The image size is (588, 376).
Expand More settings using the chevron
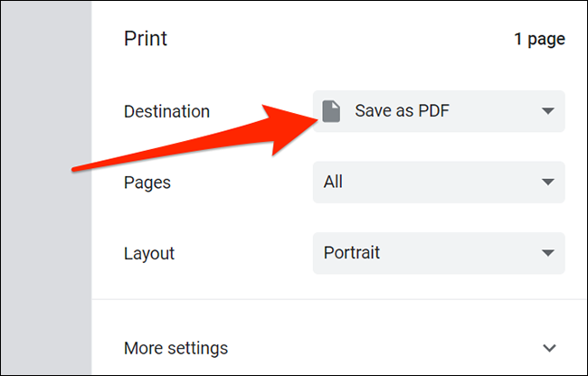(548, 348)
